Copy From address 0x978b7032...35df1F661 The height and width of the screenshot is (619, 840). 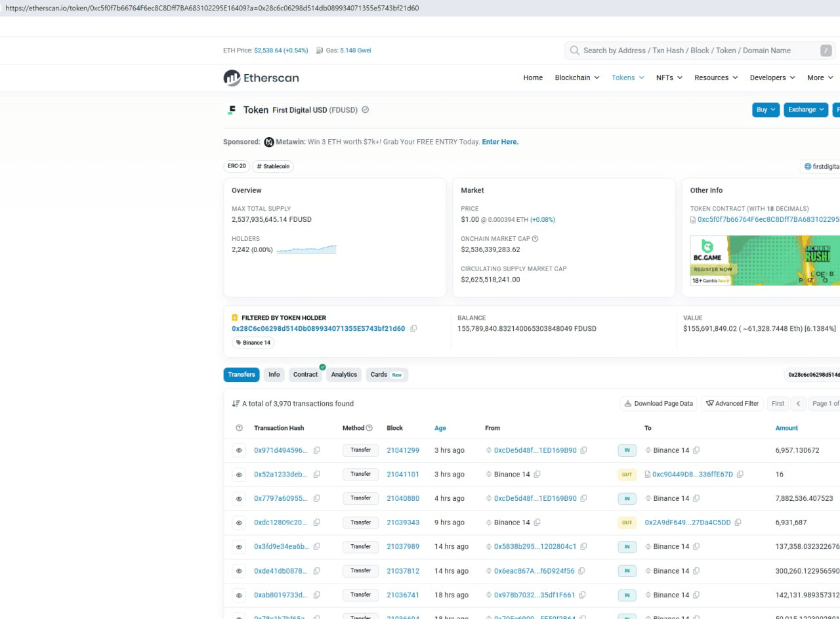tap(582, 595)
